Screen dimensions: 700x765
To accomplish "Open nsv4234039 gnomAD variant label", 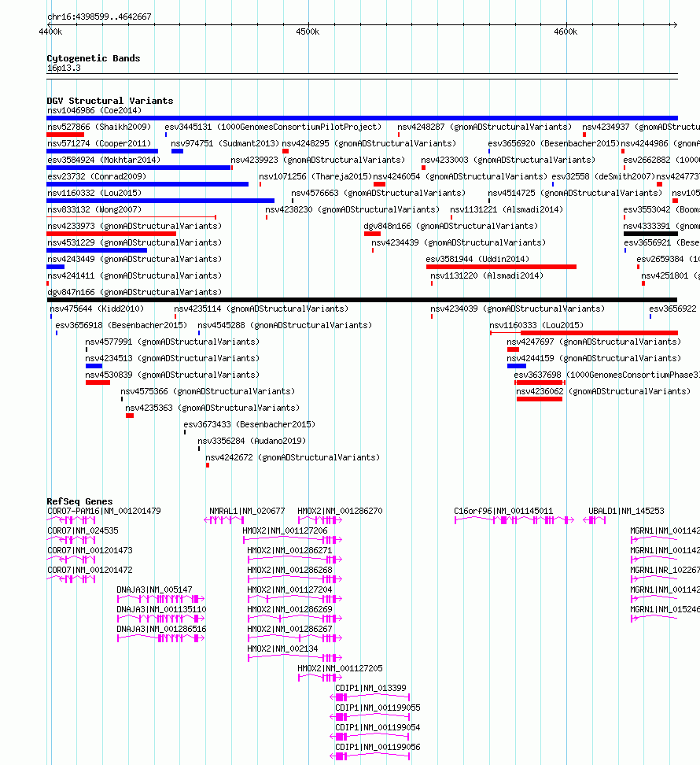I will click(x=518, y=309).
